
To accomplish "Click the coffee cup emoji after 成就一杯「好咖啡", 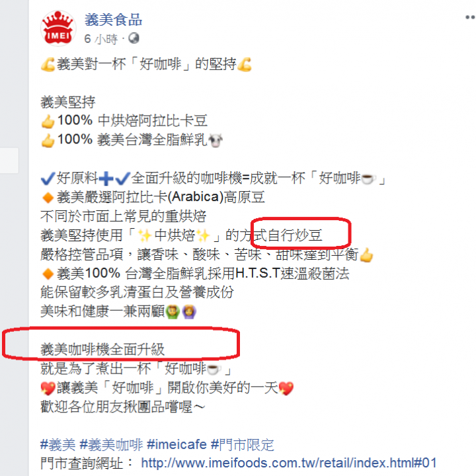I will (368, 178).
